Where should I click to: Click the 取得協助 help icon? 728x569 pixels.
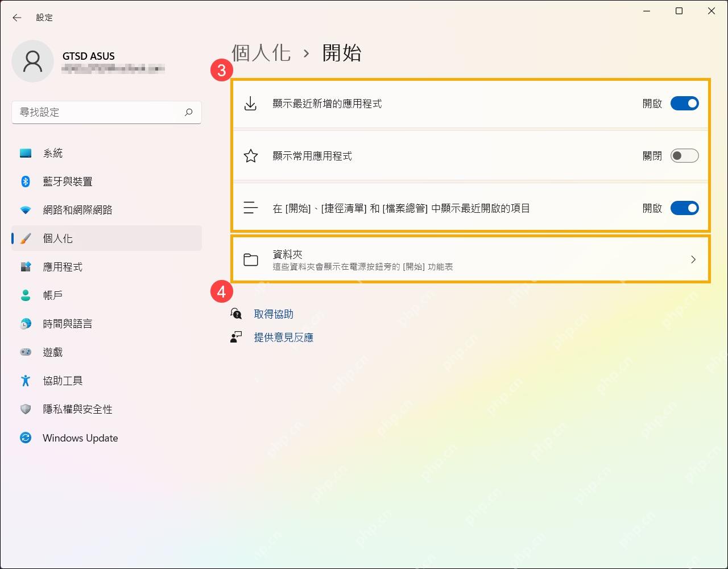coord(236,314)
